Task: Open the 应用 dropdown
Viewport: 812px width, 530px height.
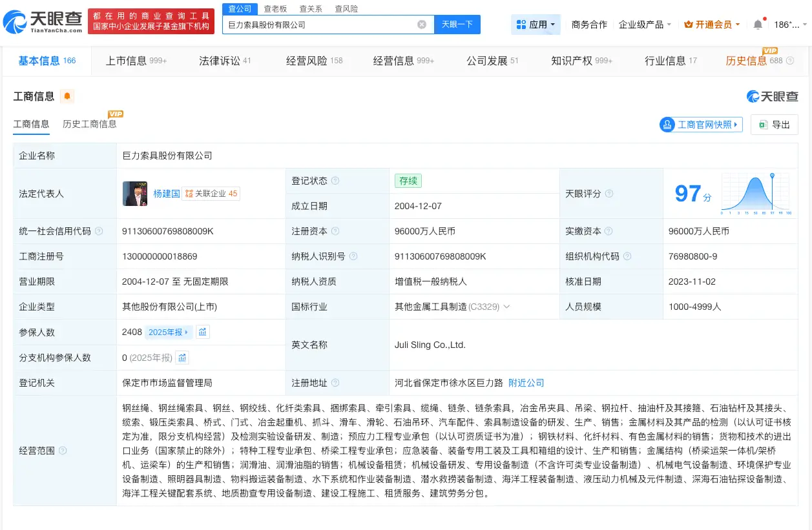Action: (x=536, y=25)
